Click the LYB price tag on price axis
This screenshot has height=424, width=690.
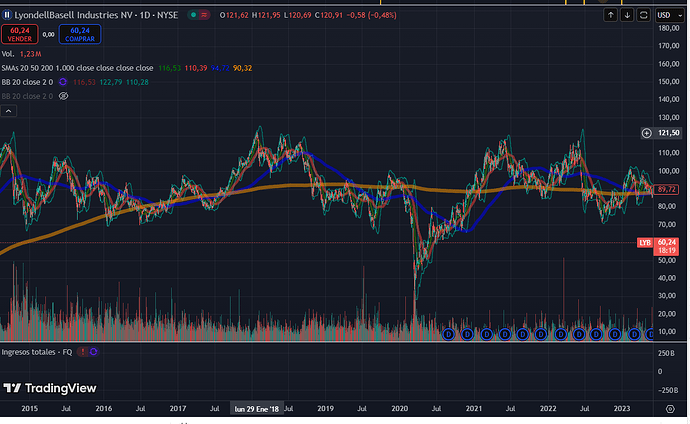pyautogui.click(x=645, y=243)
